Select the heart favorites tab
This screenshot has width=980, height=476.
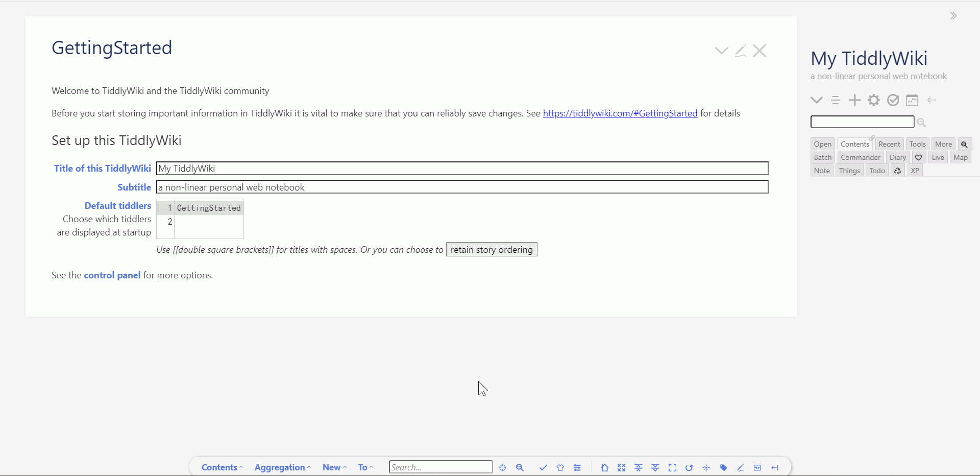pyautogui.click(x=918, y=157)
